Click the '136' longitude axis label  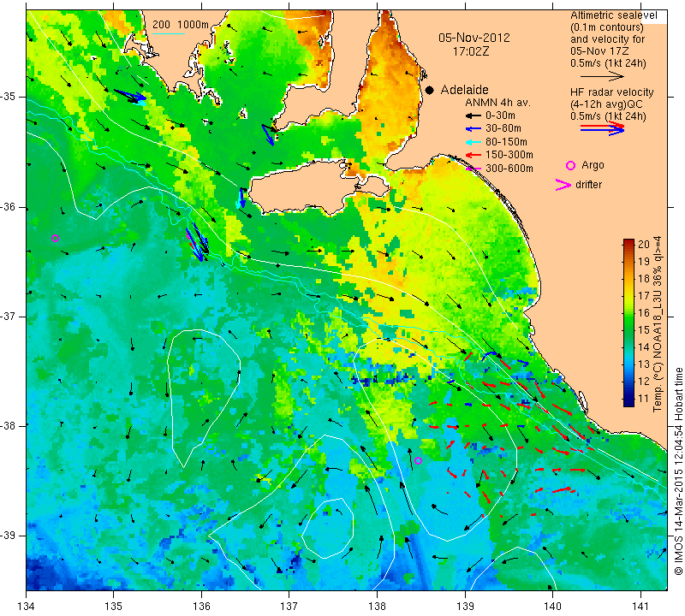[x=201, y=607]
